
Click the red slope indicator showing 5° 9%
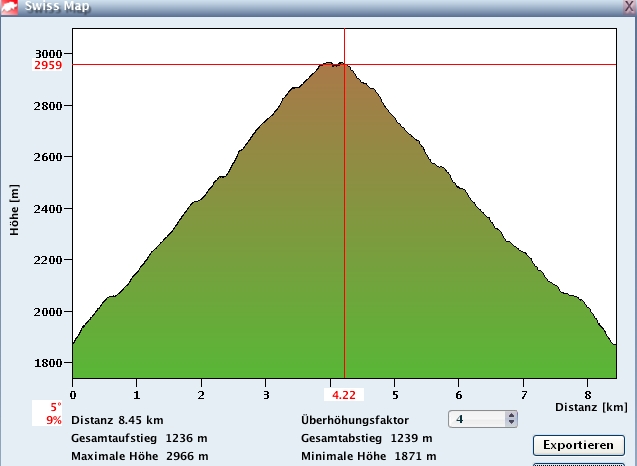tap(52, 414)
